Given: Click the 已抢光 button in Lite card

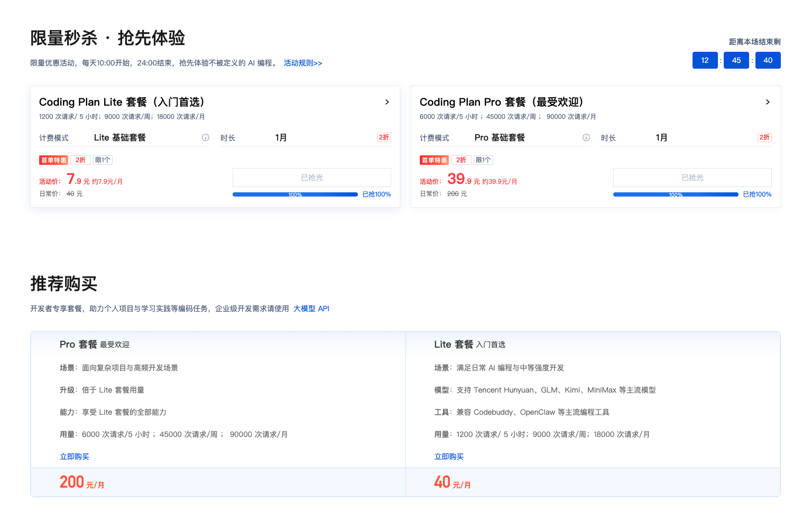Looking at the screenshot, I should coord(312,178).
